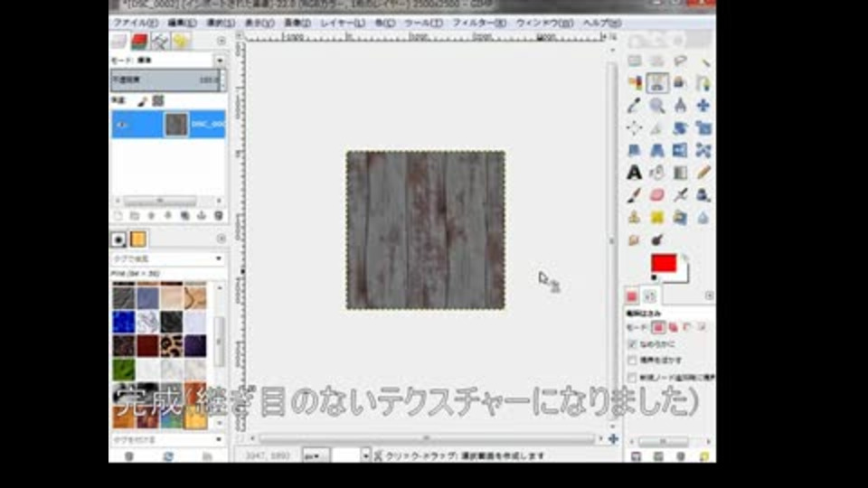
Task: Select the Zoom magnifier tool
Action: 657,105
